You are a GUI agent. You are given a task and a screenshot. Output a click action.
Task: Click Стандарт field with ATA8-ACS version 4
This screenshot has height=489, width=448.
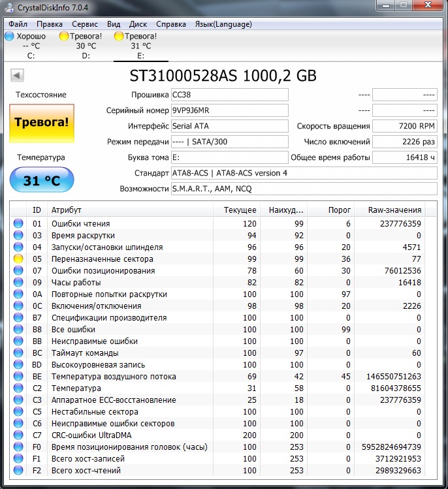(304, 173)
